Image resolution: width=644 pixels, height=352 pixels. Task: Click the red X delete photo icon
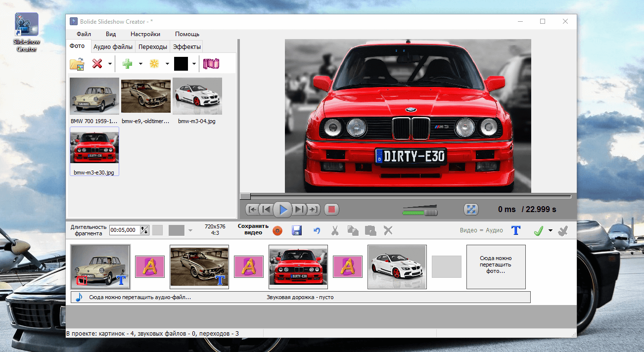pos(97,64)
